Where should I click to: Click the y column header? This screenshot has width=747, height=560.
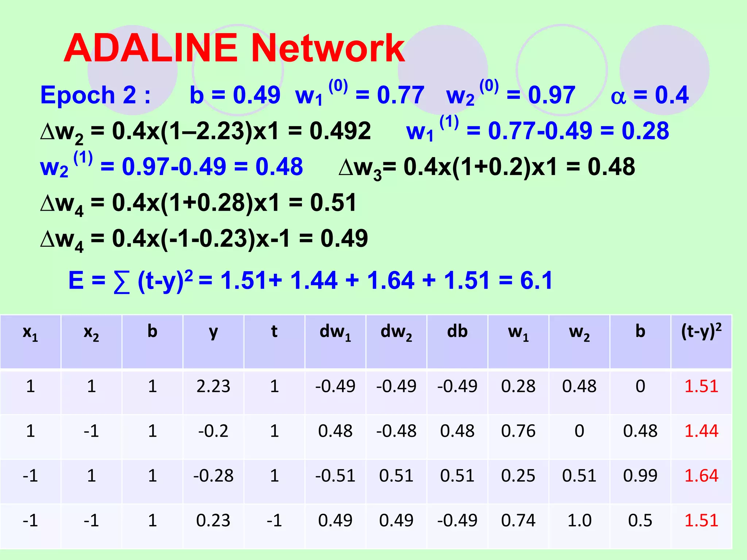point(213,332)
